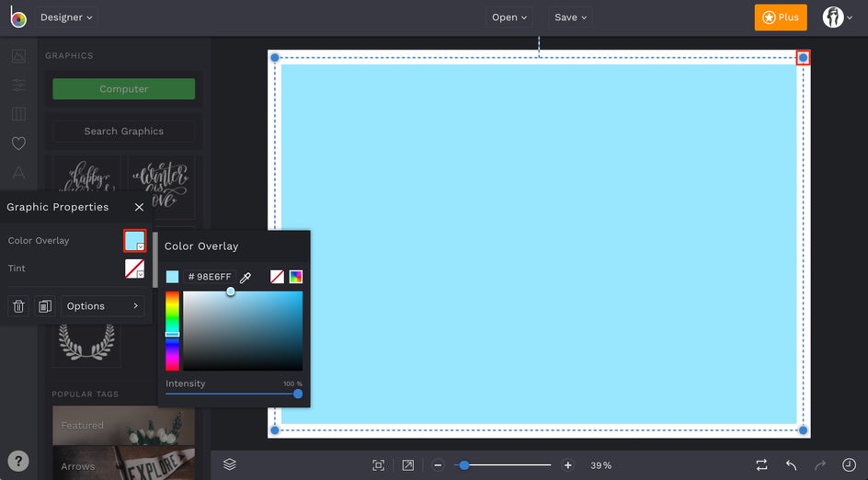
Task: Pick the eyedropper tool in Color Overlay
Action: coord(246,277)
